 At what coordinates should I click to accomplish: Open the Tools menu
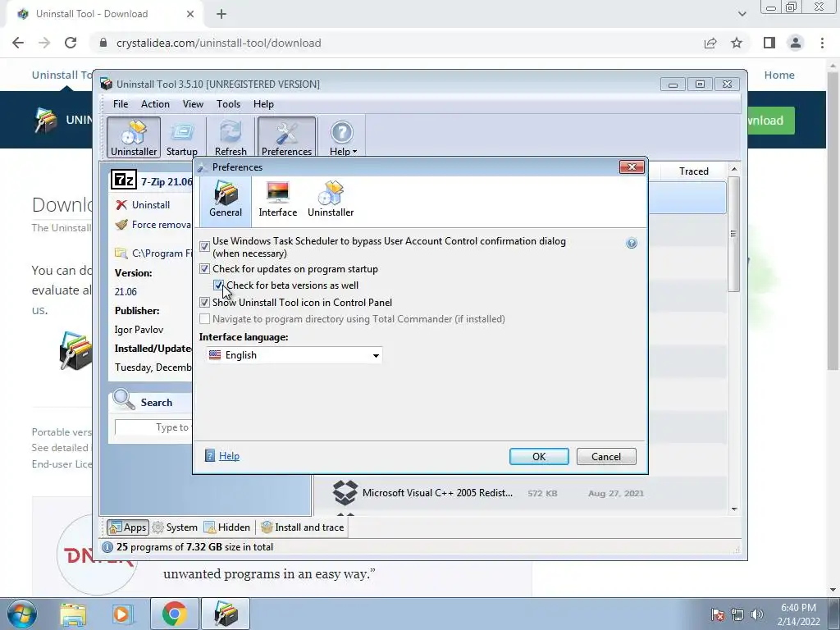[228, 104]
